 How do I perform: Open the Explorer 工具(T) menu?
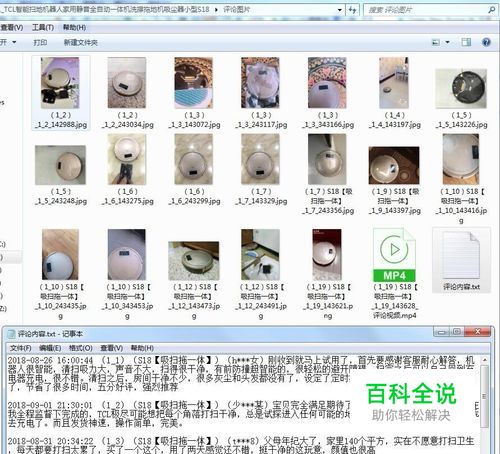coord(43,27)
